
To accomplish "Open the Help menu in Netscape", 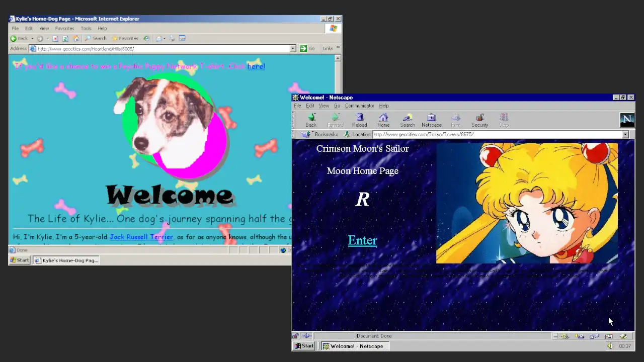I will click(384, 106).
